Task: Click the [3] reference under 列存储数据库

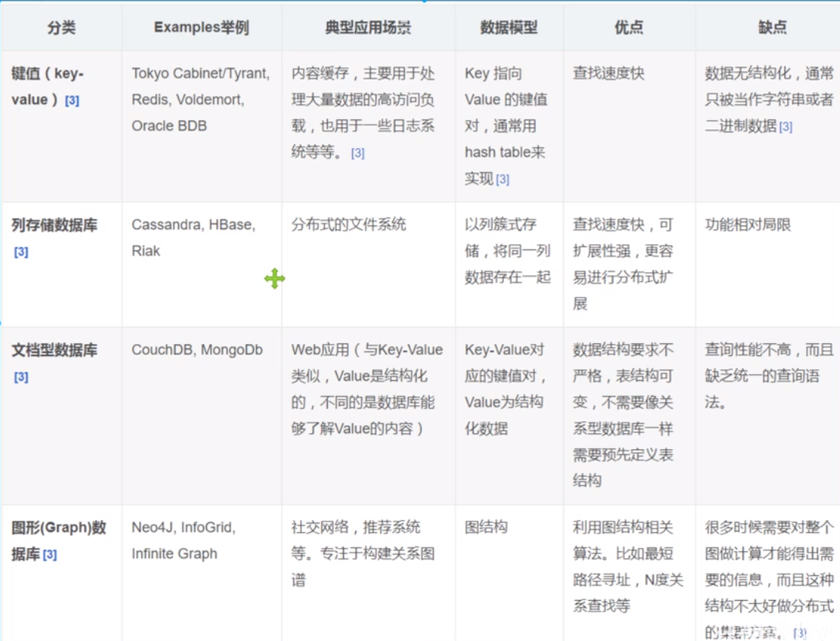Action: coord(21,252)
